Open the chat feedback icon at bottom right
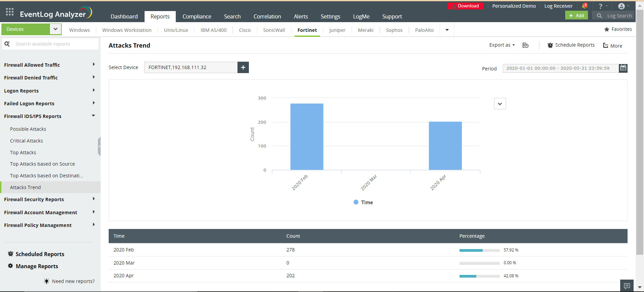Screen dimensions: 644x292 click(x=627, y=286)
